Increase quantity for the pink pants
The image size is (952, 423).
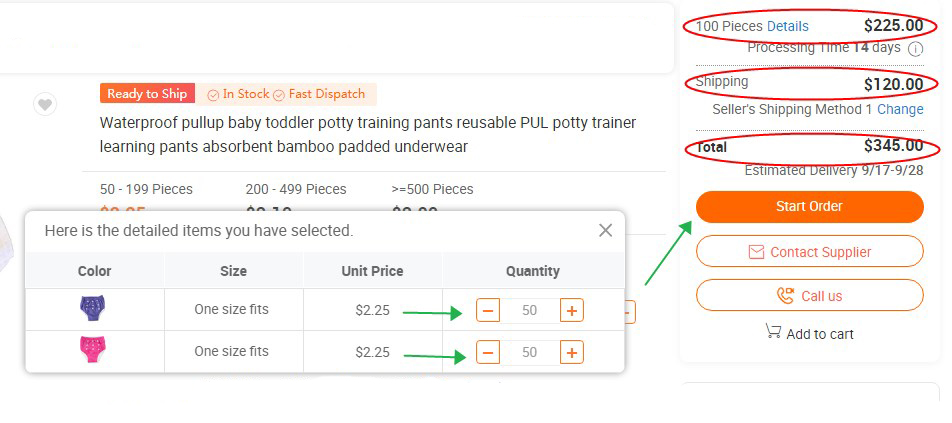[571, 352]
